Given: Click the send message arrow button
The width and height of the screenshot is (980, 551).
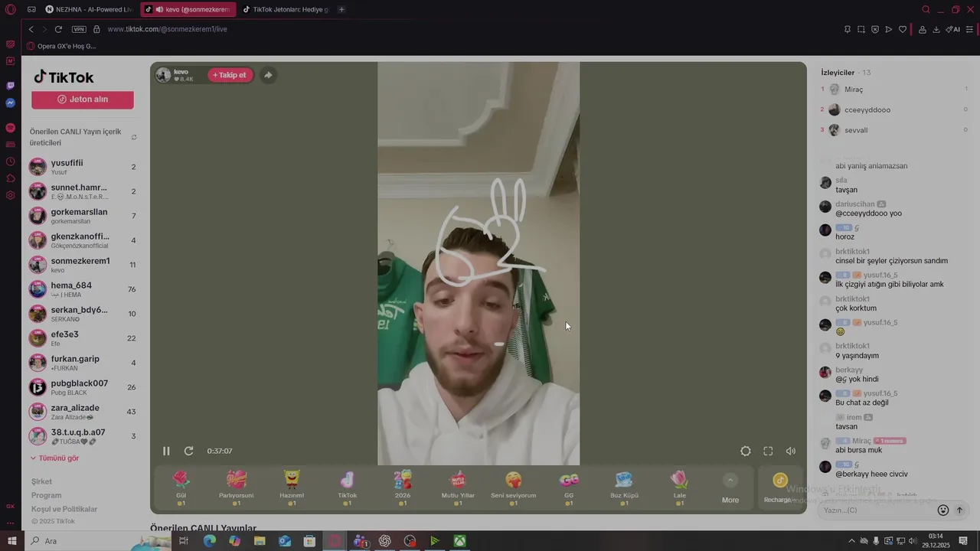Looking at the screenshot, I should pos(959,510).
